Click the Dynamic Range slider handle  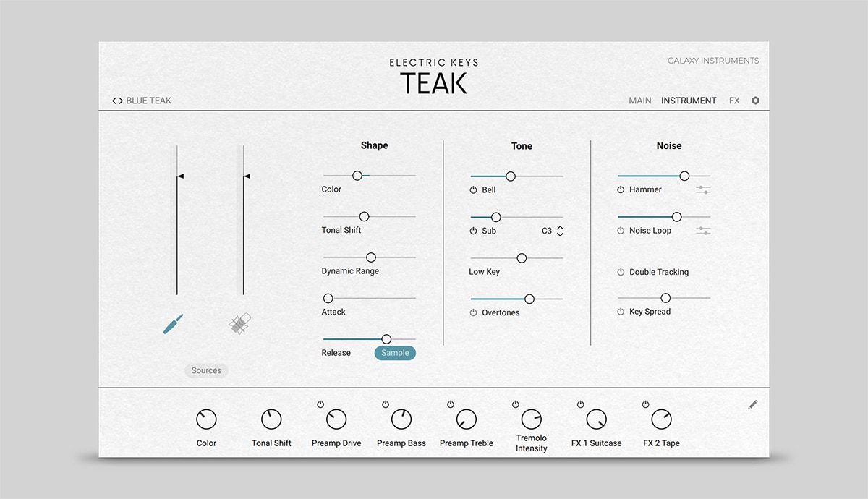pos(371,257)
